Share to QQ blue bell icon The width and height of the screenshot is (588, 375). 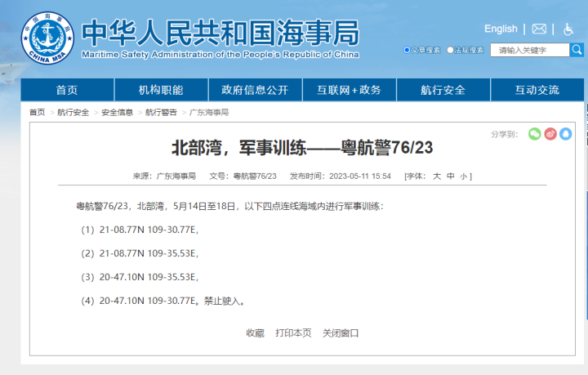click(x=565, y=134)
